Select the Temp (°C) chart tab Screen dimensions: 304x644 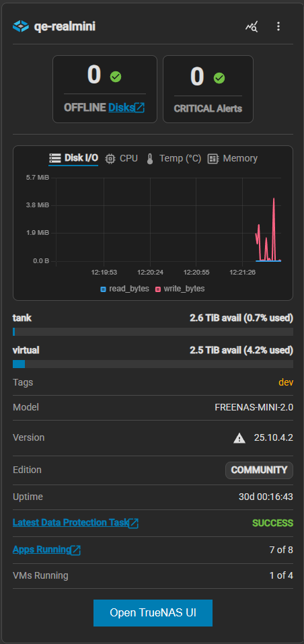(x=174, y=159)
